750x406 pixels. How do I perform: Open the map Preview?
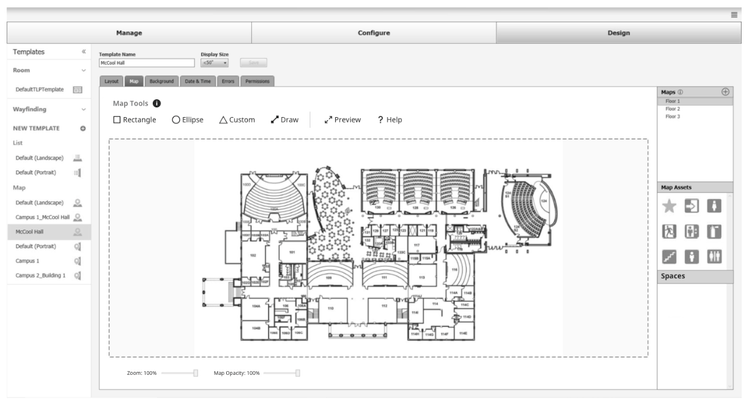pyautogui.click(x=342, y=119)
